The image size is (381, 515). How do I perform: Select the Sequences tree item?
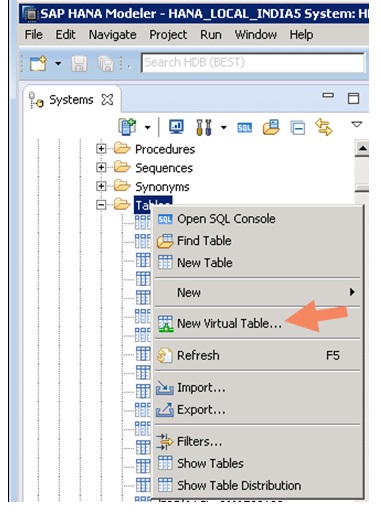point(164,168)
